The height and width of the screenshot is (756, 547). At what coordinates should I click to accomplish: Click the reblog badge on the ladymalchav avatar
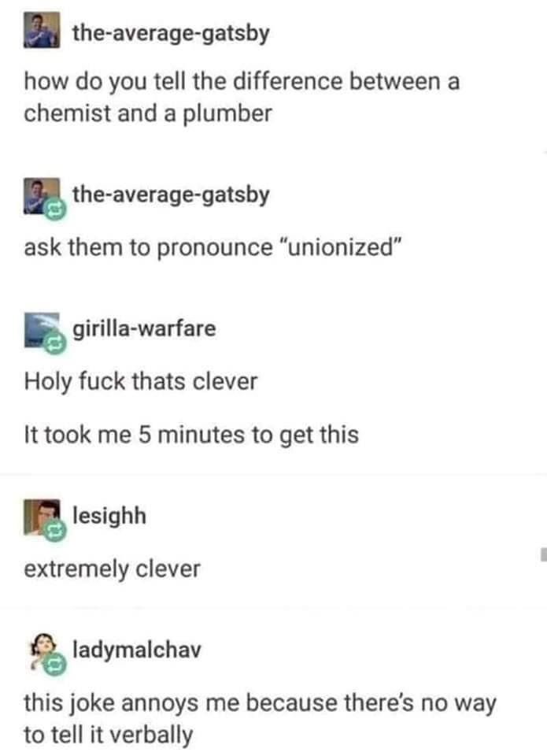click(55, 665)
